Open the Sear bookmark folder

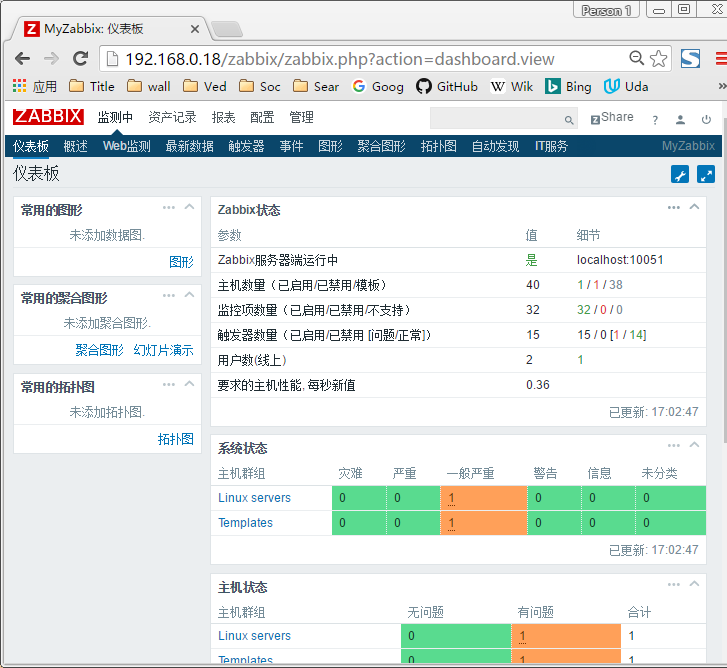316,86
